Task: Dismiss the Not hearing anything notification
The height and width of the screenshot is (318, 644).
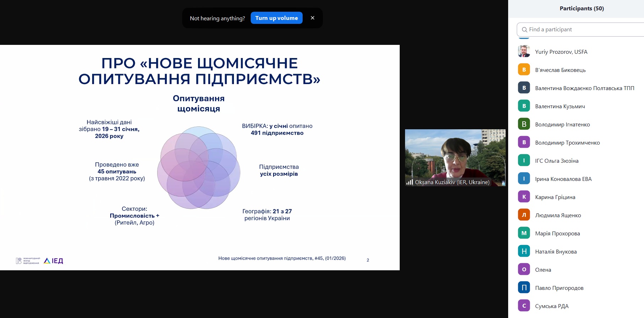Action: pyautogui.click(x=312, y=18)
